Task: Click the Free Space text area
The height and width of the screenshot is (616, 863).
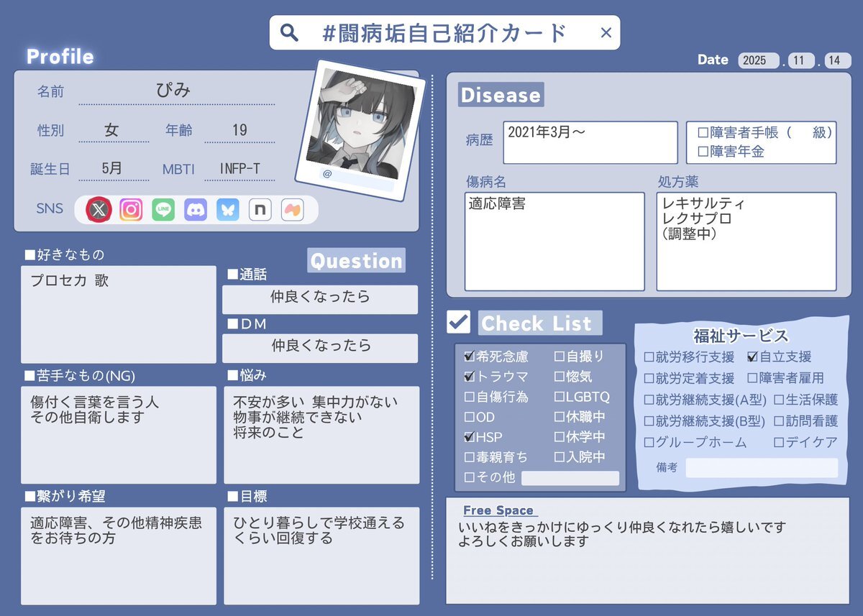Action: tap(648, 551)
